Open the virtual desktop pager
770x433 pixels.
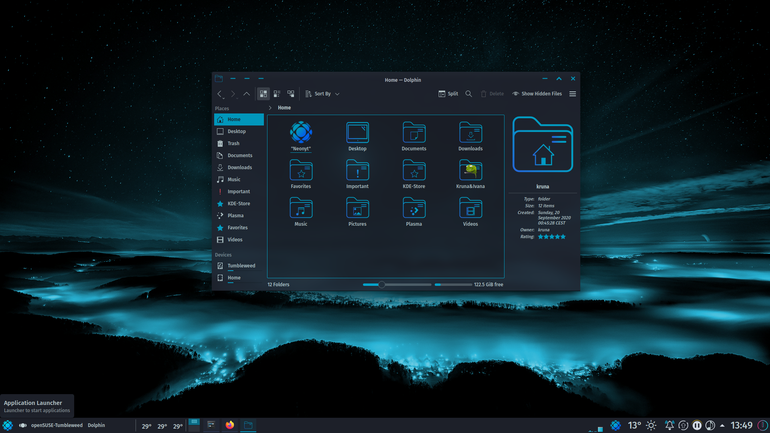click(194, 425)
